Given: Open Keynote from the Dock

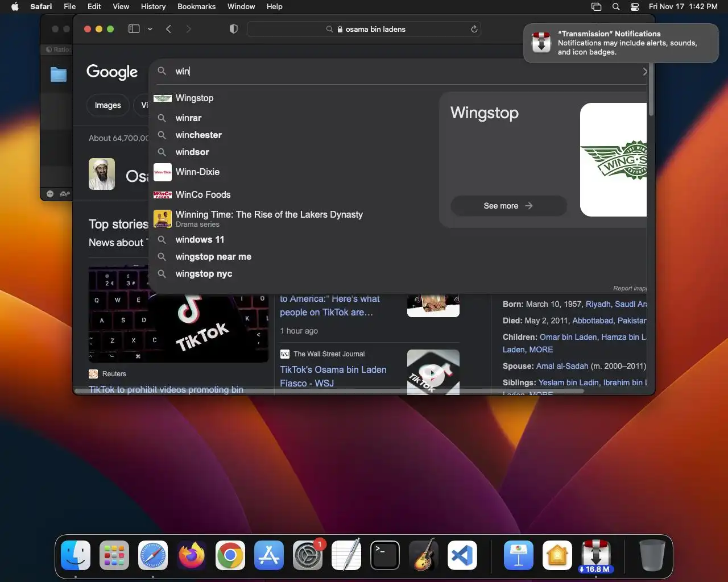Looking at the screenshot, I should tap(519, 555).
